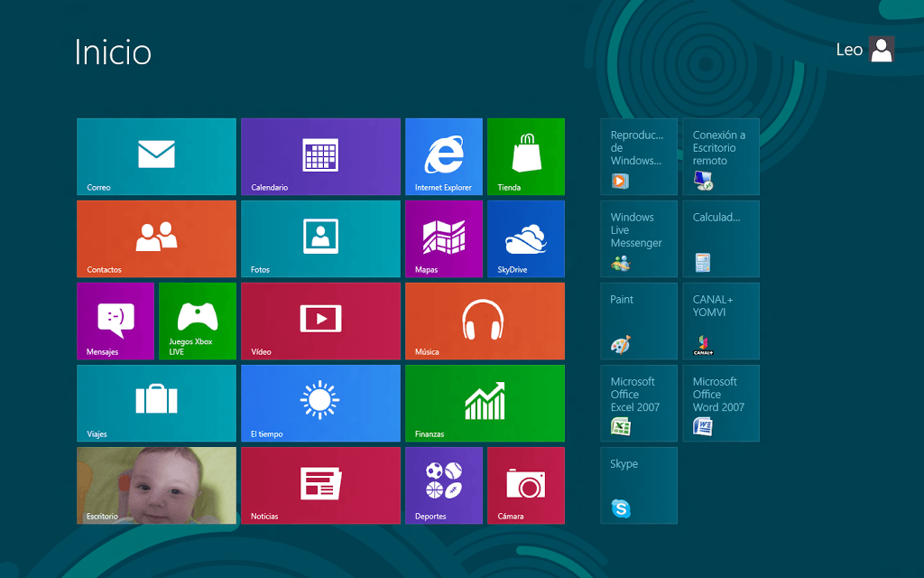The width and height of the screenshot is (924, 578).
Task: Click the Leo user account picture
Action: (x=882, y=49)
